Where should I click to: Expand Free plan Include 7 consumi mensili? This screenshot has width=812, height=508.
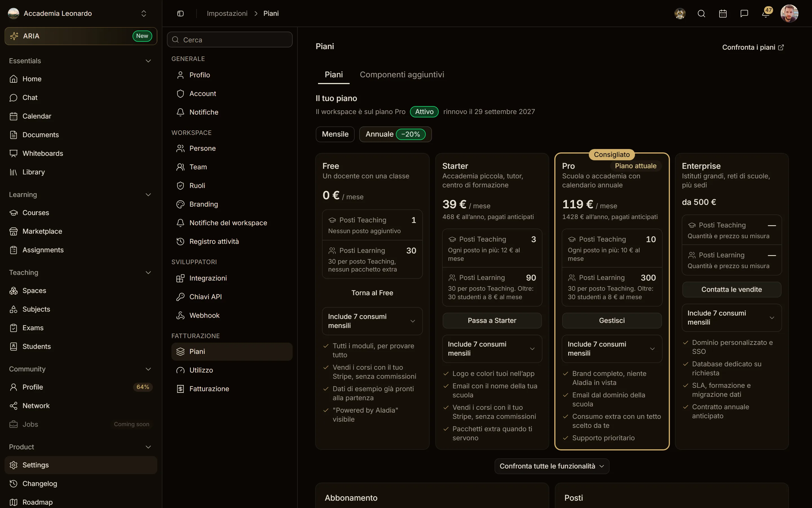pos(372,321)
